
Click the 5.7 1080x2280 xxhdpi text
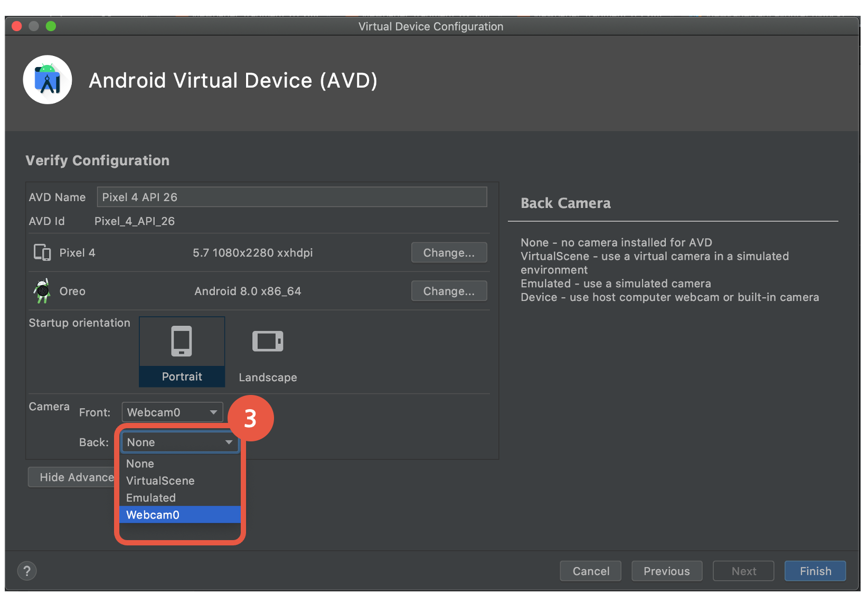253,253
